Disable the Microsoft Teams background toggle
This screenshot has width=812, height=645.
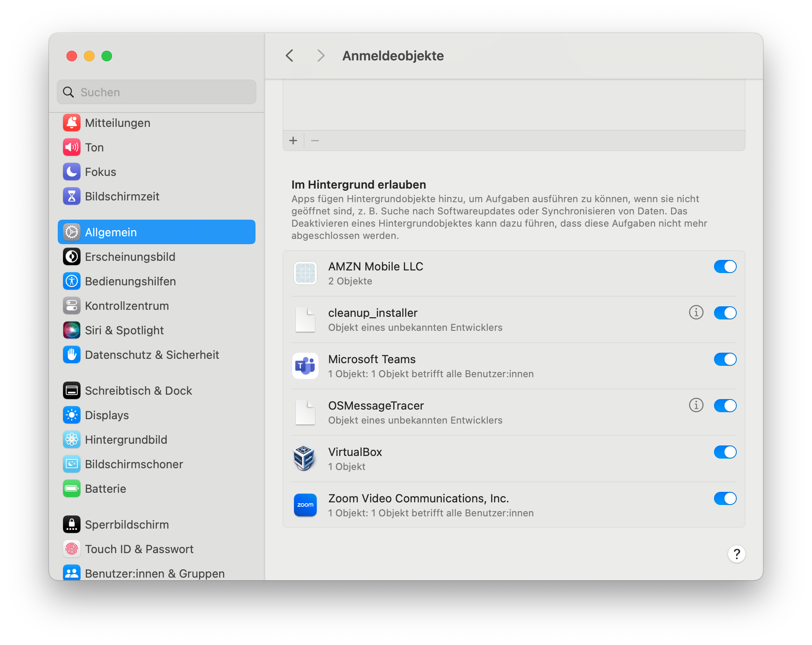point(725,359)
